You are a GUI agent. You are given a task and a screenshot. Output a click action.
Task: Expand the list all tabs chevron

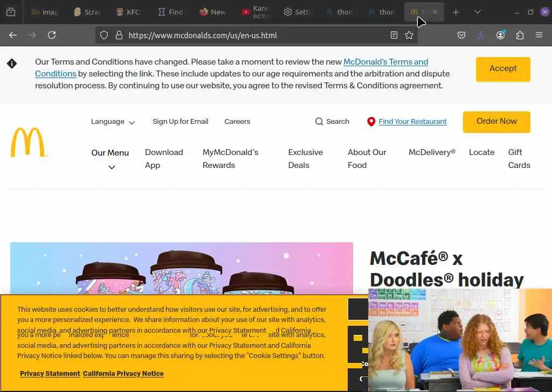pyautogui.click(x=478, y=12)
